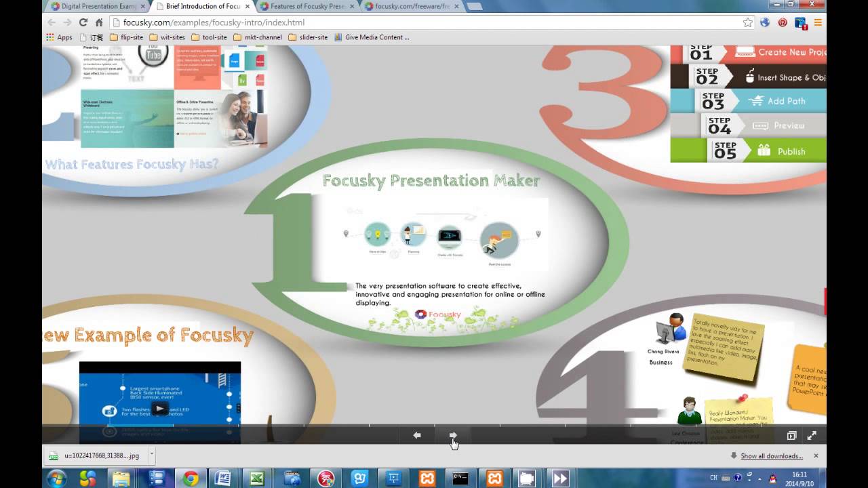Click the Wide-open Electronic Whiteboard feature tile
The height and width of the screenshot is (488, 868).
click(127, 119)
